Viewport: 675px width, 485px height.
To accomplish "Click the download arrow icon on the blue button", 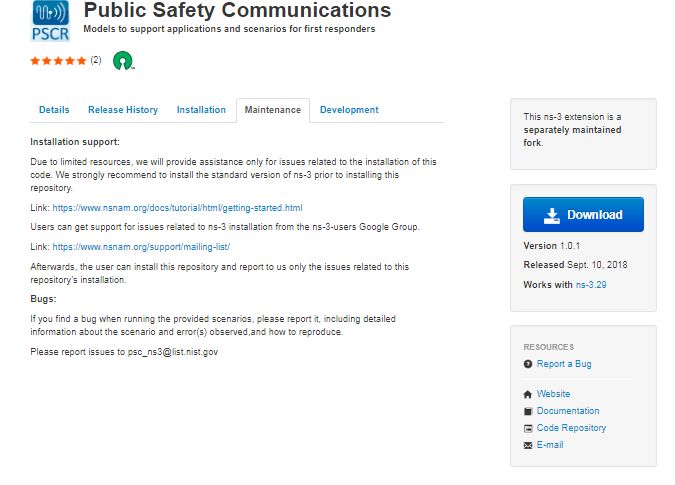I will pyautogui.click(x=551, y=215).
